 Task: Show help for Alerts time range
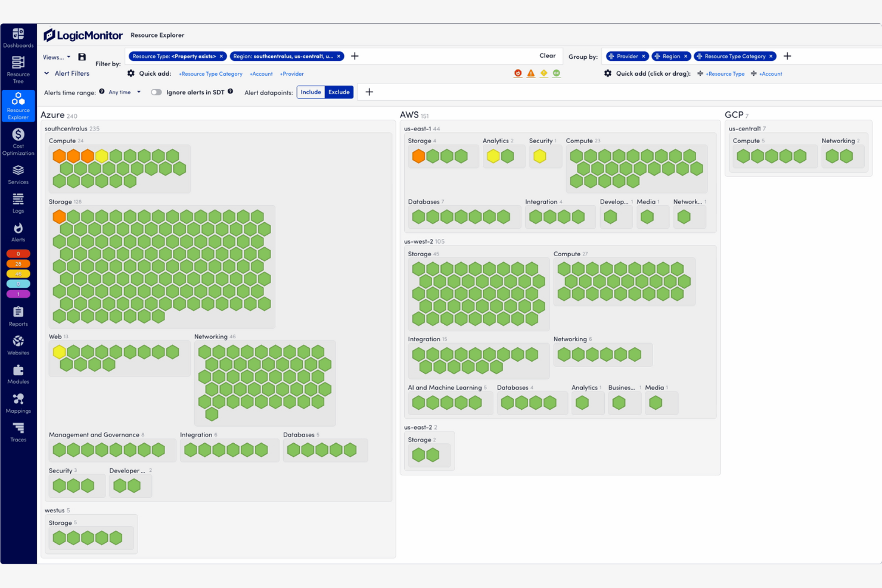[x=102, y=92]
